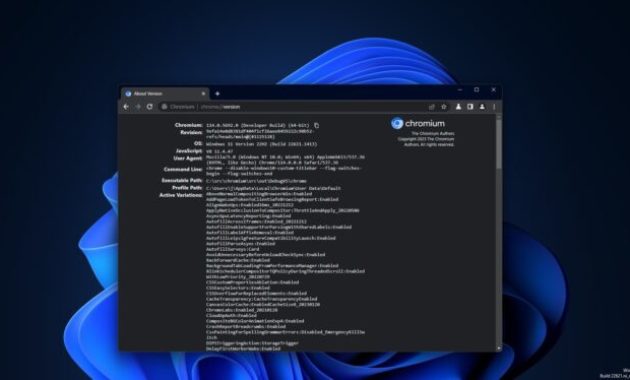
Task: Click the "Revision:" label
Action: tap(191, 132)
